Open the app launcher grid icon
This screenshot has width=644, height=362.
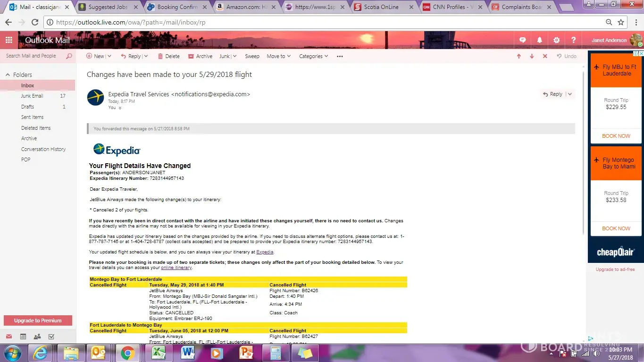8,40
